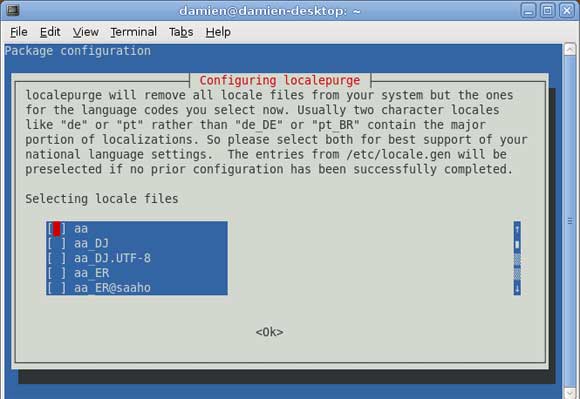Viewport: 580px width, 399px height.
Task: Click the window title 'damien@damien-desktop: ~'
Action: tap(270, 11)
